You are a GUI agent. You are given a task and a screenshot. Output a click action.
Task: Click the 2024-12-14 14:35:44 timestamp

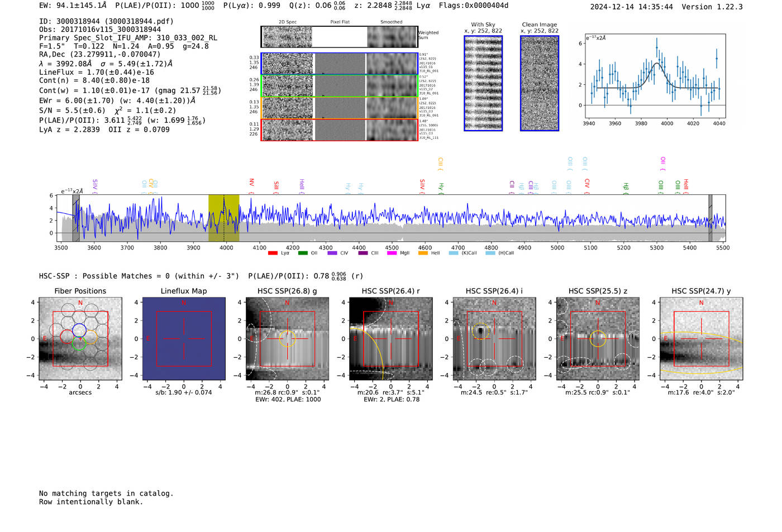point(632,7)
